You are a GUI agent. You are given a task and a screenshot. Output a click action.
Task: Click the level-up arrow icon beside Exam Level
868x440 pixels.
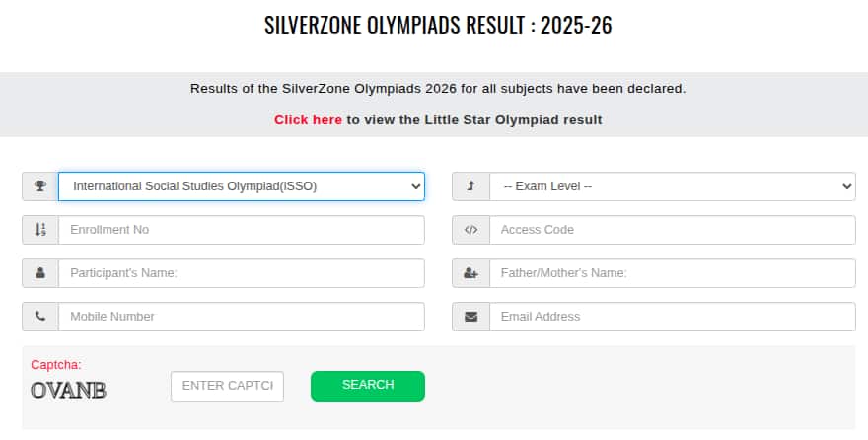470,186
